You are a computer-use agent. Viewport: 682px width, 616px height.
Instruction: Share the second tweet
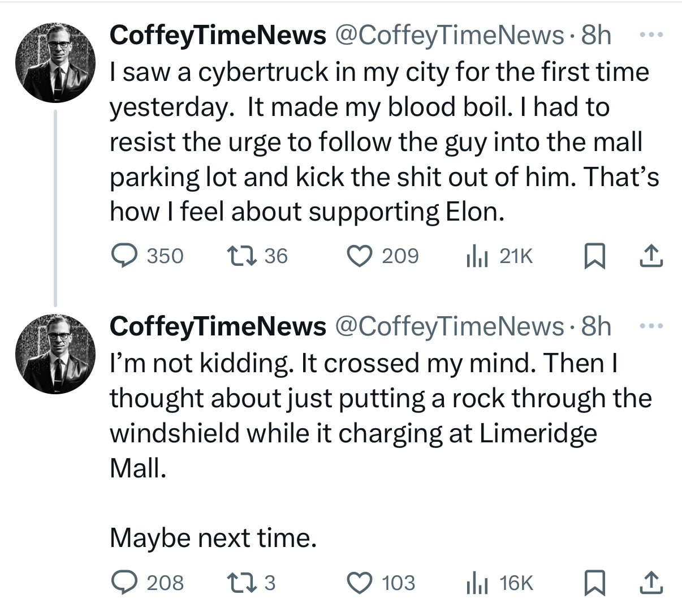click(651, 583)
